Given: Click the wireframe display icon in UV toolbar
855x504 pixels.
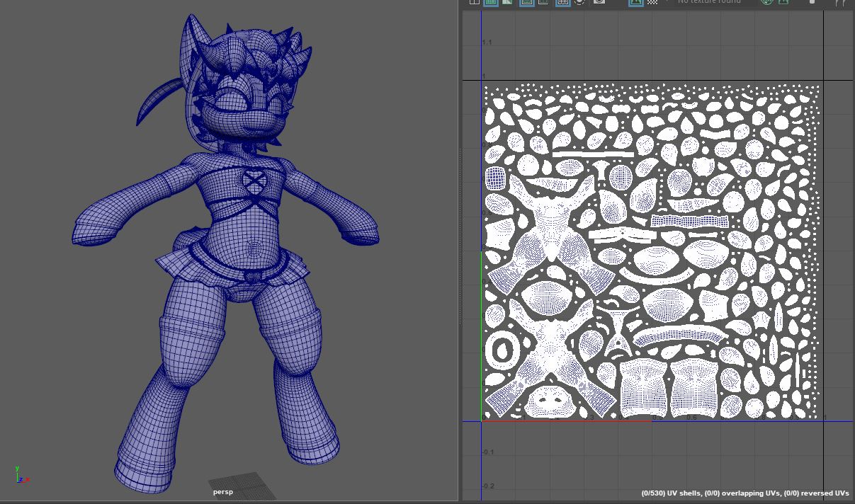Looking at the screenshot, I should (x=474, y=2).
